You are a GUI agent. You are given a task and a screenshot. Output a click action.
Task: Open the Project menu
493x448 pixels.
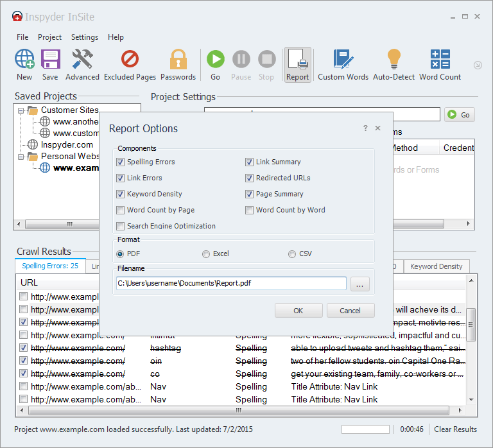coord(49,37)
